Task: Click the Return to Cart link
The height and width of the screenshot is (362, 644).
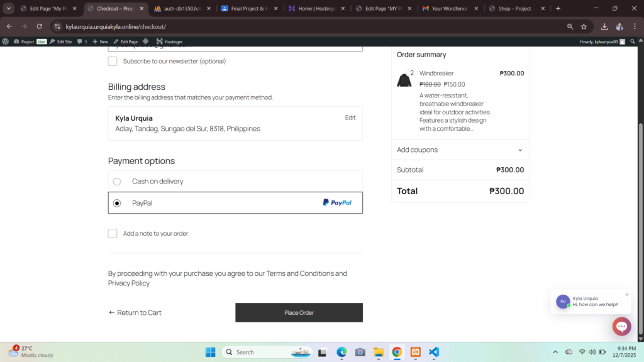Action: click(135, 313)
